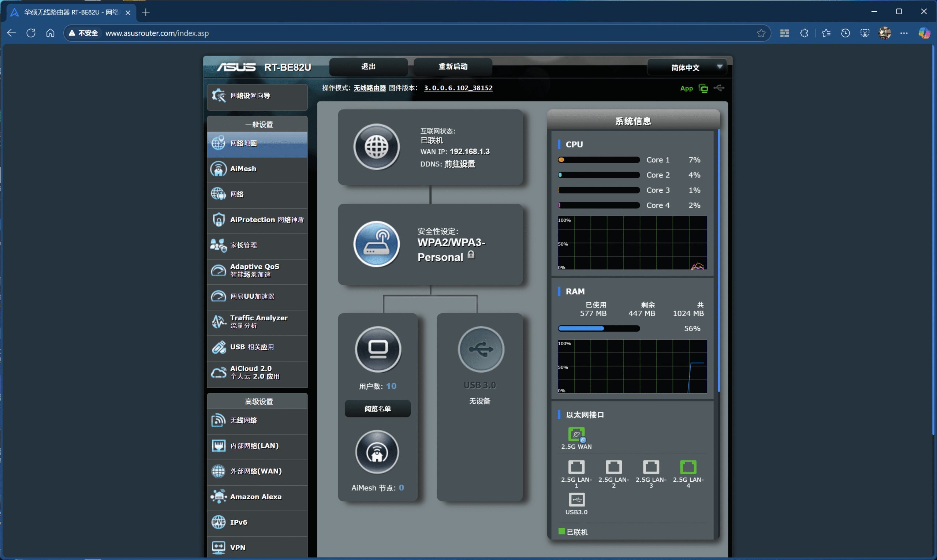Image resolution: width=937 pixels, height=560 pixels.
Task: Click the 2.5G LAN-2 port icon
Action: (613, 467)
